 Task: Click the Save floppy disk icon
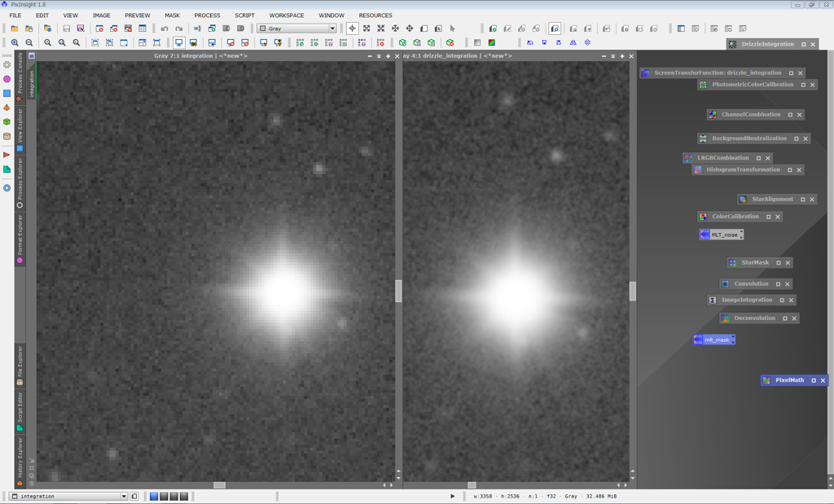point(67,28)
